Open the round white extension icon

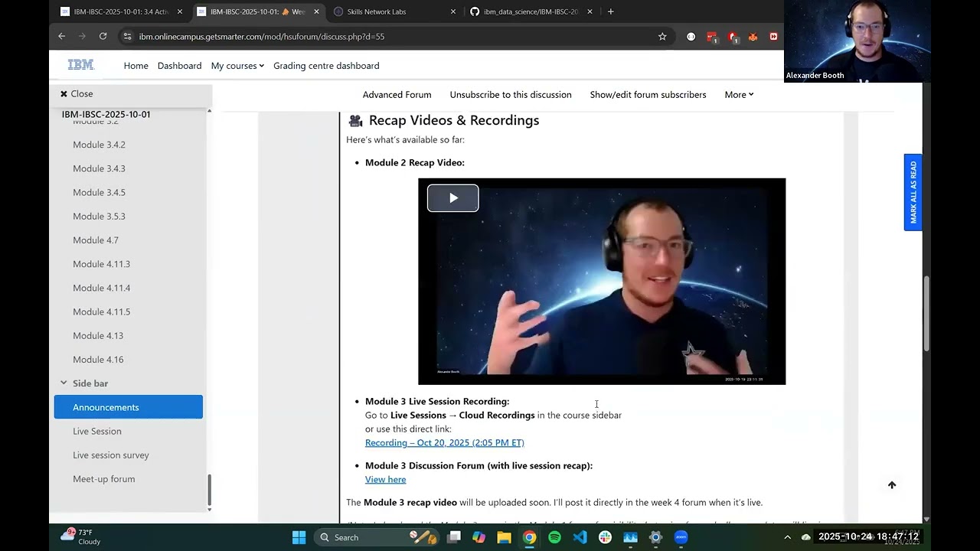pos(691,36)
